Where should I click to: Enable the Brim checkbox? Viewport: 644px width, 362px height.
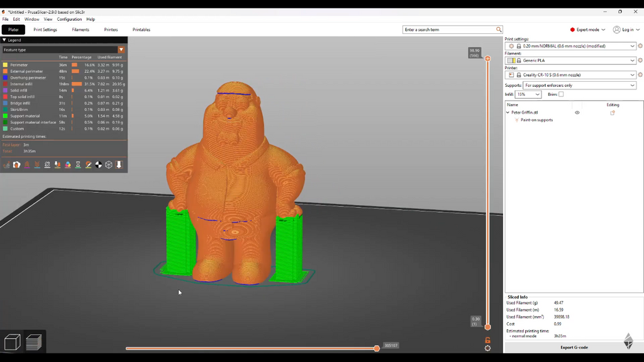coord(561,94)
